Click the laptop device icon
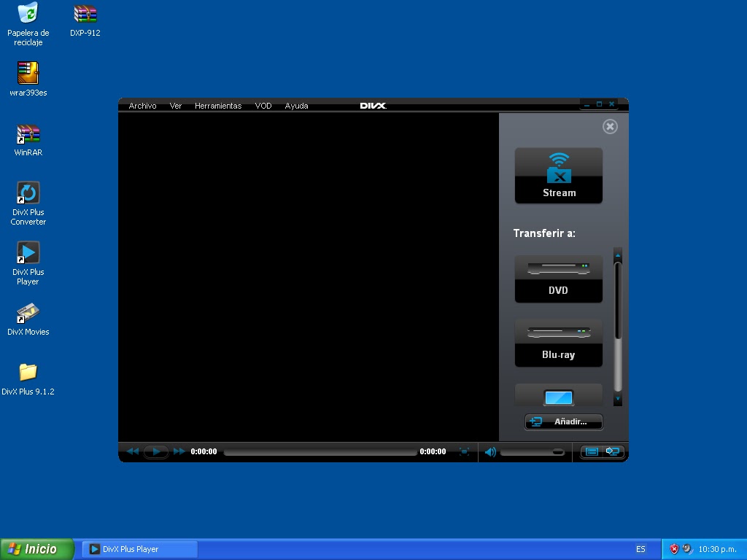 [558, 397]
